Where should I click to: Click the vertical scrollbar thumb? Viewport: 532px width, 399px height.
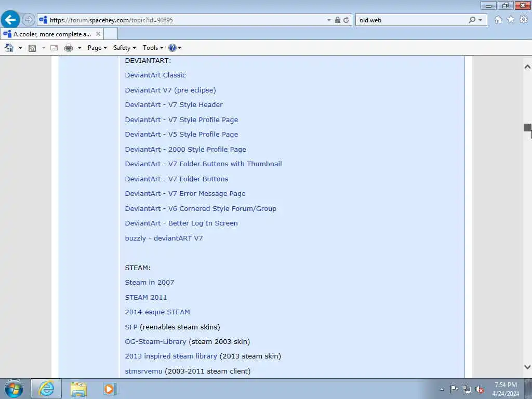(x=527, y=128)
